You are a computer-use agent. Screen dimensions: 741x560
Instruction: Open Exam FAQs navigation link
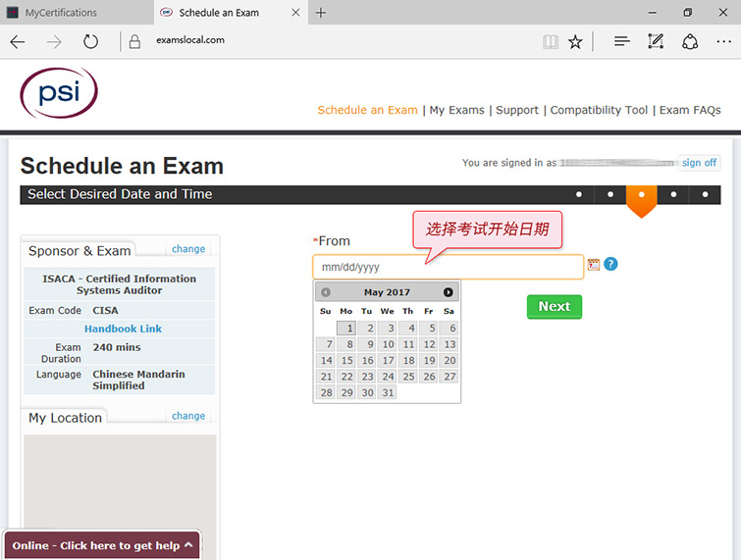(690, 110)
